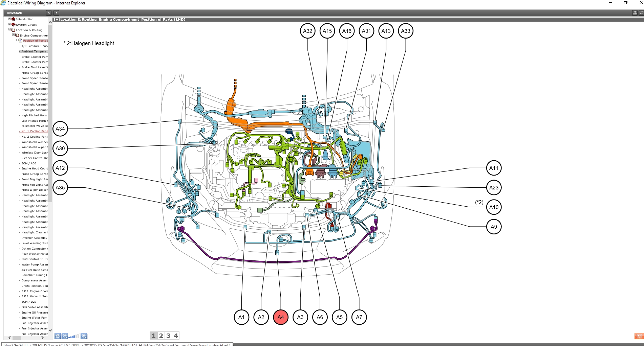Zoom in on the wiring diagram
The height and width of the screenshot is (346, 644).
tap(84, 336)
